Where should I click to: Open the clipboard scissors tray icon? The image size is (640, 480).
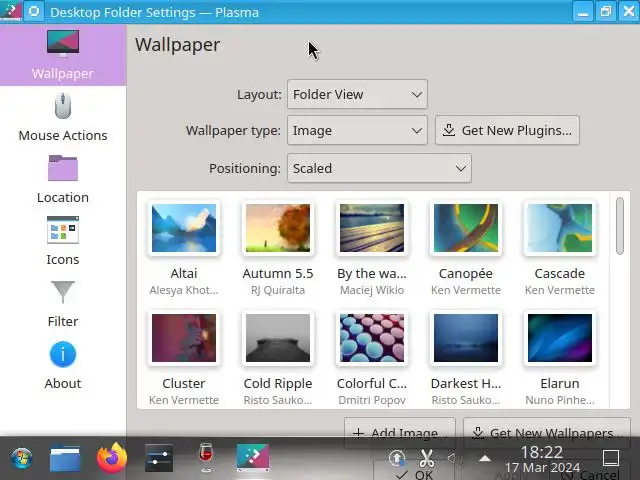click(x=427, y=458)
